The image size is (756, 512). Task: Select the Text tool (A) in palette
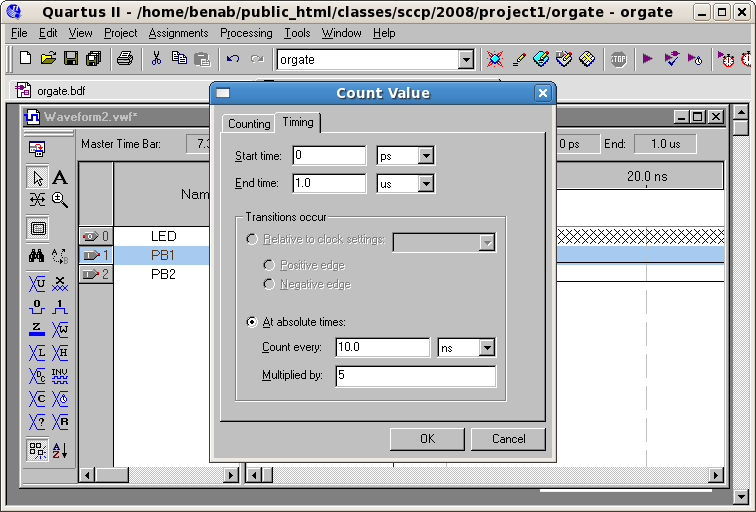click(x=60, y=178)
